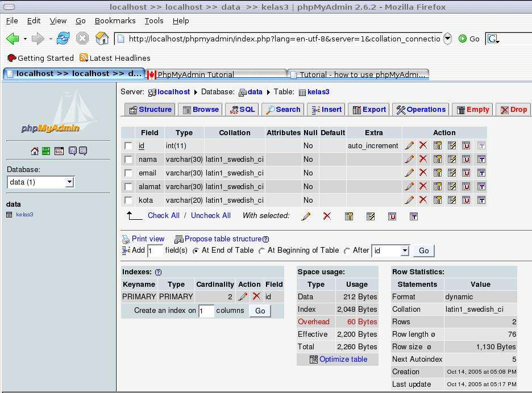The image size is (532, 393).
Task: Click the Firefox Back arrow button
Action: click(x=13, y=39)
